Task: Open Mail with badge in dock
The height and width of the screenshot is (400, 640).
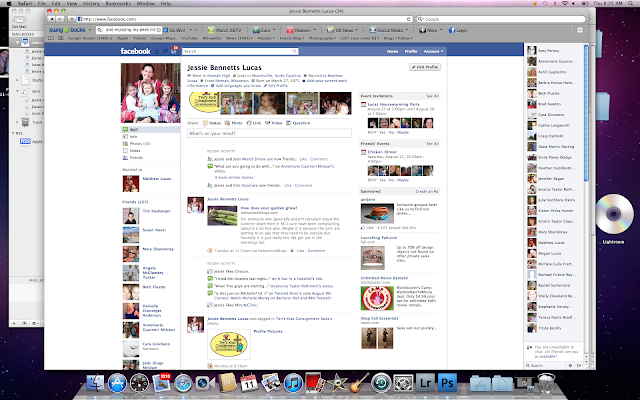Action: tap(161, 384)
